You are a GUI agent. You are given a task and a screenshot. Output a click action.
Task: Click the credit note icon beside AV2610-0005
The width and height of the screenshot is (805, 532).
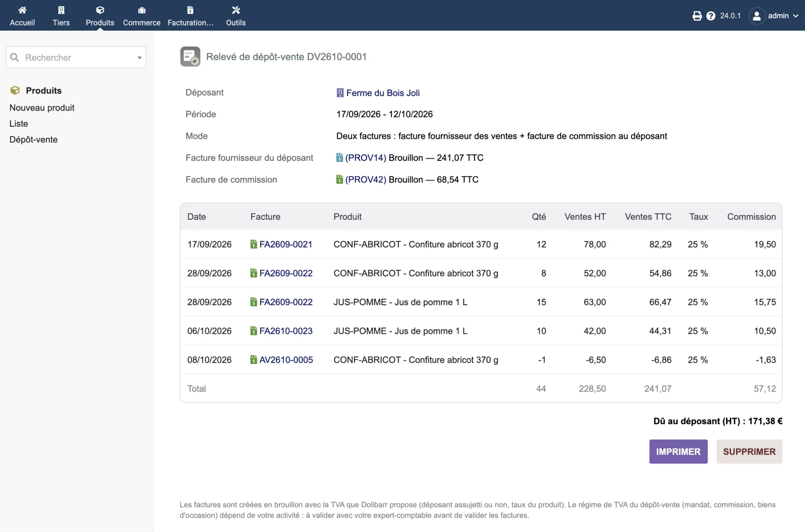(x=254, y=360)
